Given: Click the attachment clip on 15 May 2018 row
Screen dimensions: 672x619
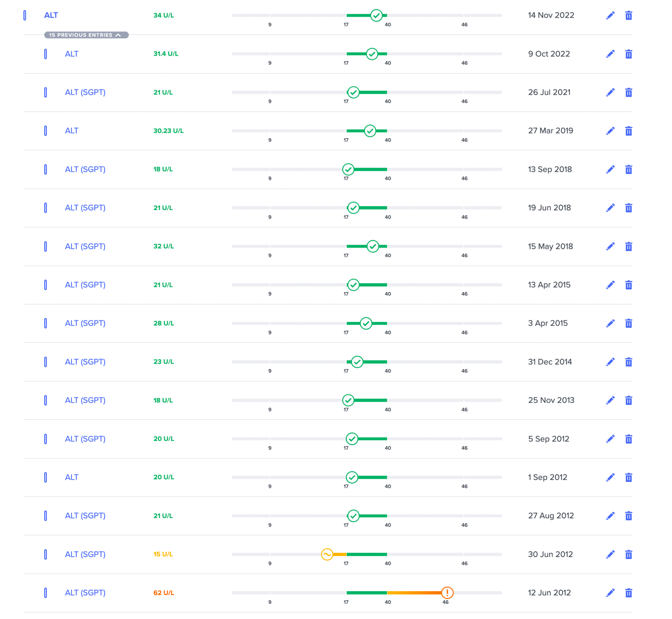Looking at the screenshot, I should click(46, 247).
